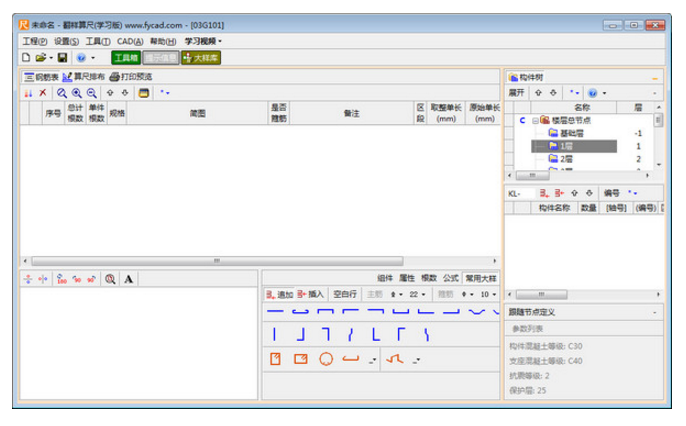
Task: Open the 公式 tab
Action: (x=451, y=278)
